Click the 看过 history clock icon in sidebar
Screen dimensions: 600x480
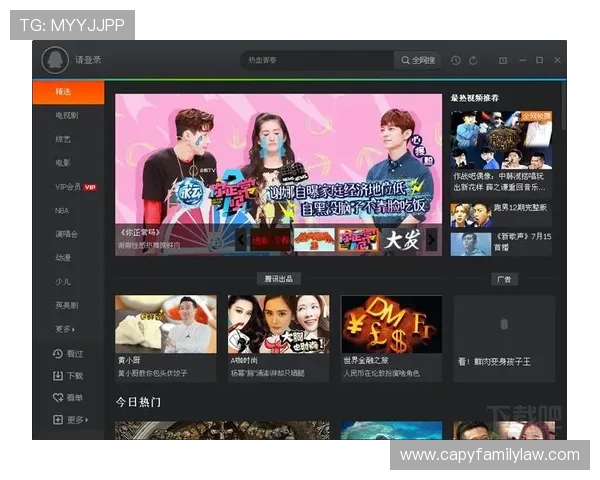[x=58, y=354]
